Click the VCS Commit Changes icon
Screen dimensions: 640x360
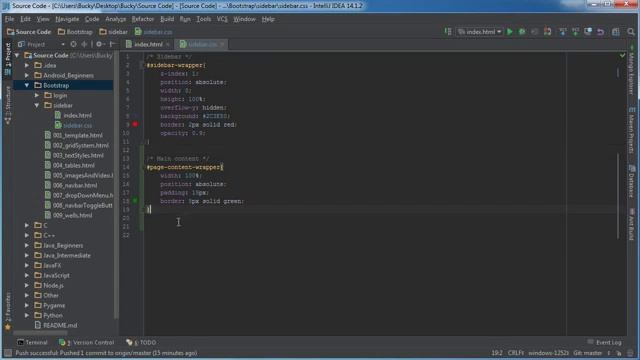tap(576, 32)
